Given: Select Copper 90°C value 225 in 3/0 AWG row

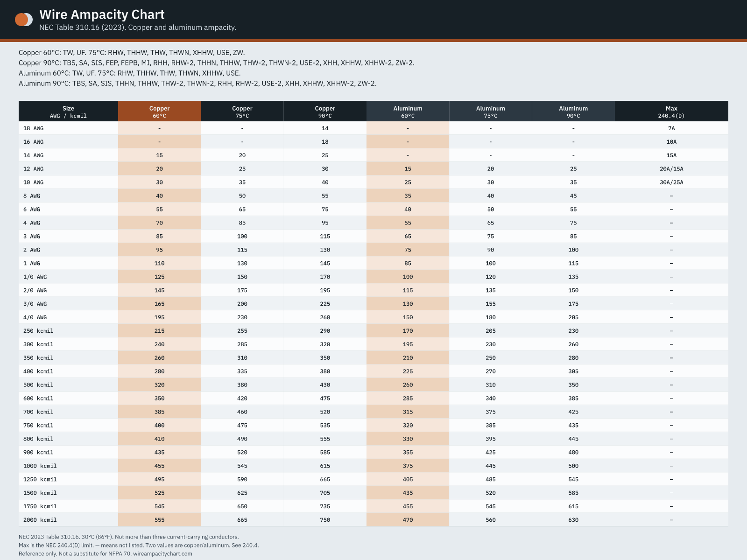Looking at the screenshot, I should coord(325,304).
